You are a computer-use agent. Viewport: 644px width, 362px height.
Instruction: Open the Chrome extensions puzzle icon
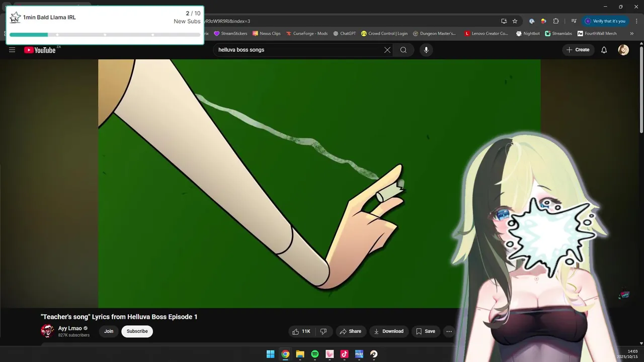pos(556,21)
